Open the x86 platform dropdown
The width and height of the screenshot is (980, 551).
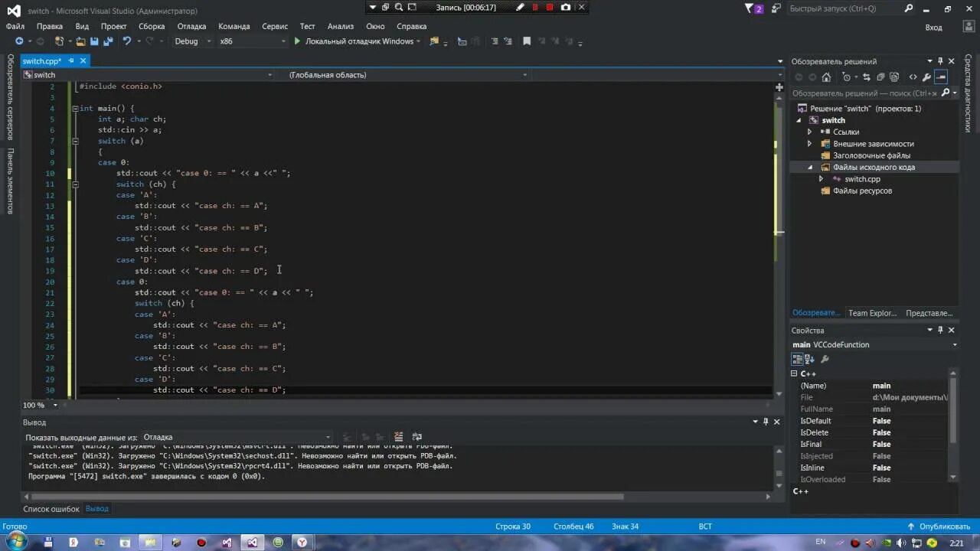point(253,41)
